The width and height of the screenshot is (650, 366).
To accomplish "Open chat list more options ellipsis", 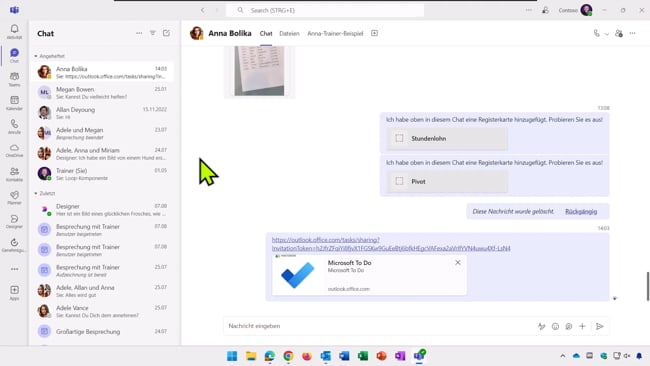I will pos(139,33).
